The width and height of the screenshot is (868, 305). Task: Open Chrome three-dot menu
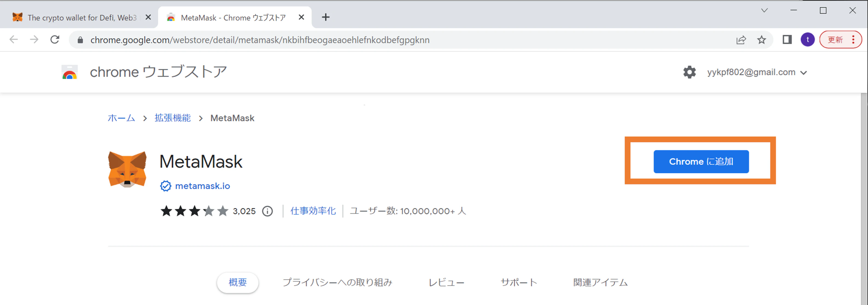click(853, 40)
